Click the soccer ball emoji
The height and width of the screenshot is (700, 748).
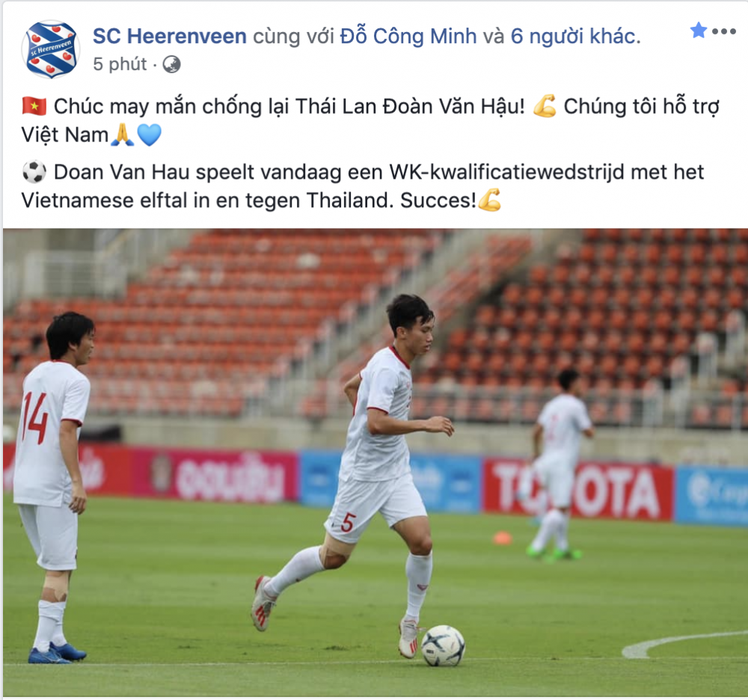pyautogui.click(x=34, y=172)
